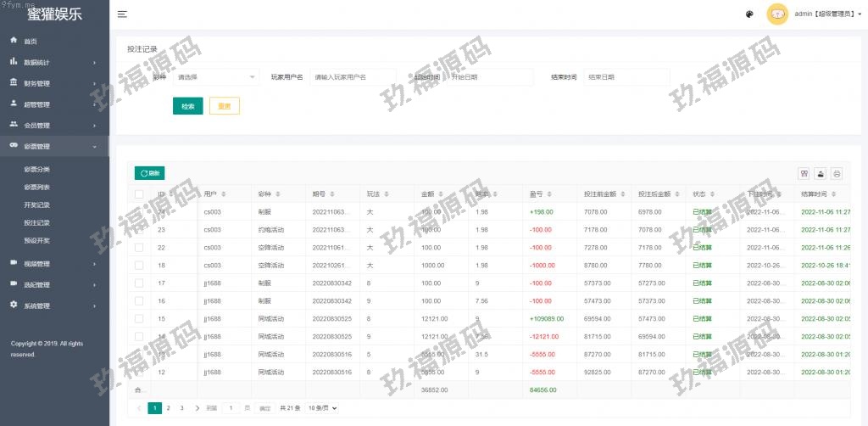Screen dimensions: 868x426
Task: Click the admin avatar image
Action: click(777, 14)
